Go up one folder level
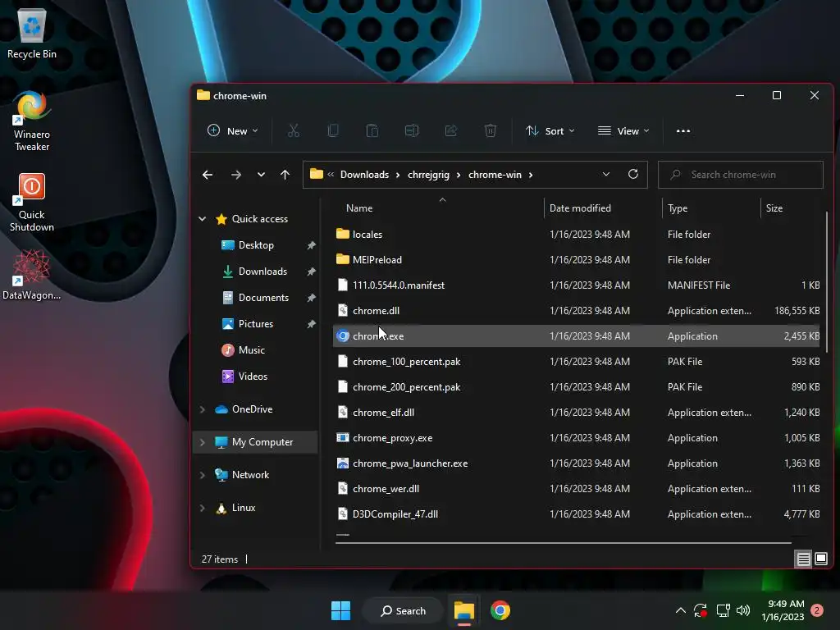Screen dimensions: 840x630 pos(285,175)
